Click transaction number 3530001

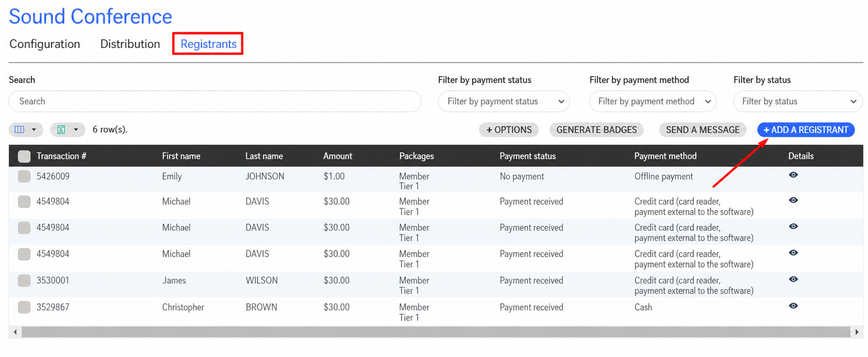pos(53,281)
